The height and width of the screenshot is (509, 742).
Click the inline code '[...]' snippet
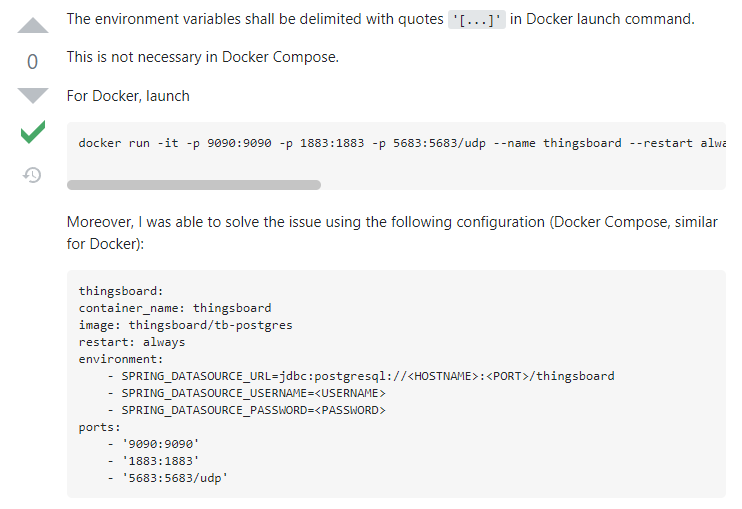coord(477,20)
